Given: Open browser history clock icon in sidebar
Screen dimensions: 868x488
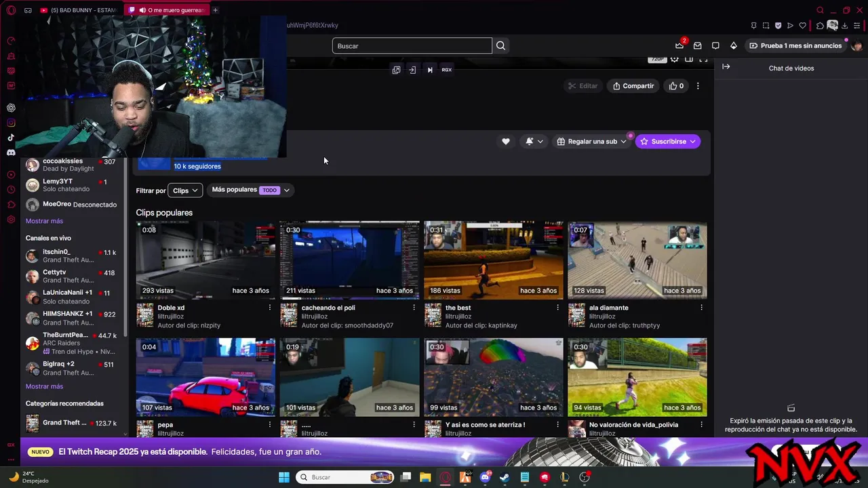Looking at the screenshot, I should [x=11, y=189].
